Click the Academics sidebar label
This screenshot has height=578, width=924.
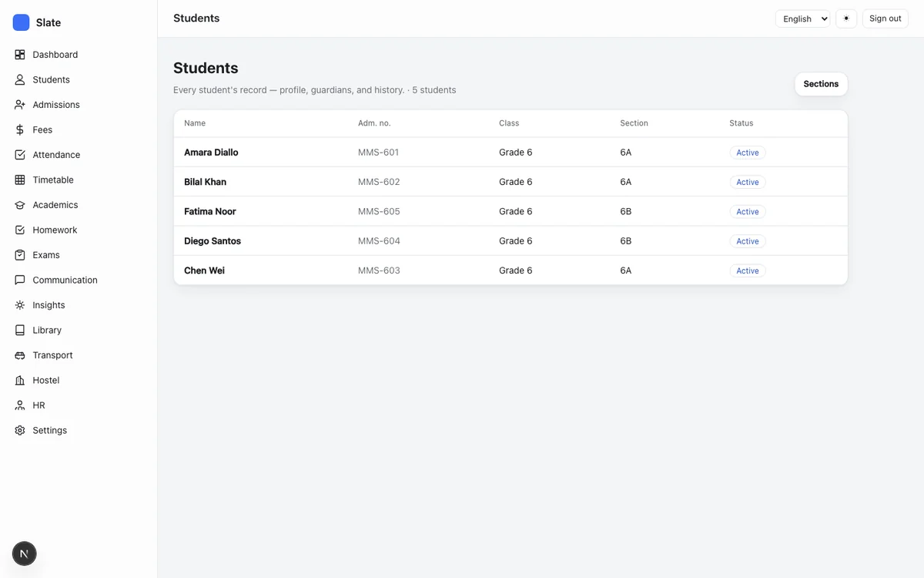click(55, 205)
